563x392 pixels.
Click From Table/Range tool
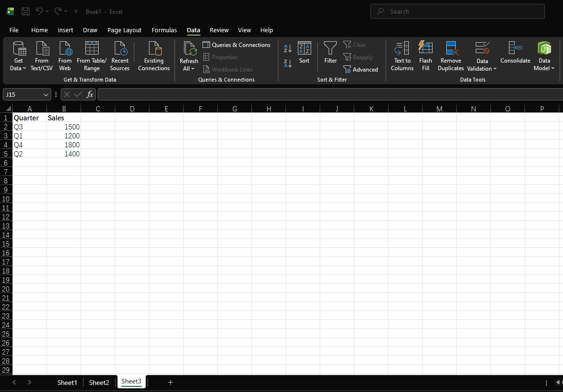point(92,55)
